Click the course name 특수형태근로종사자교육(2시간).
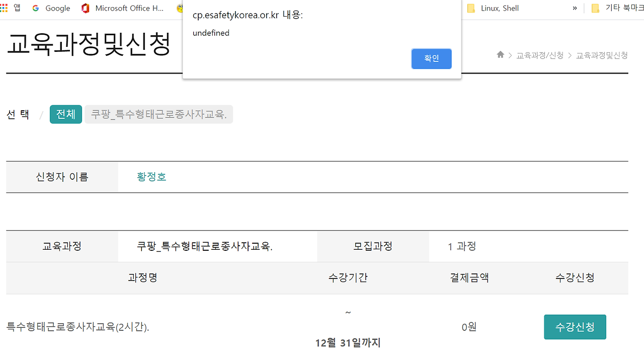Image resolution: width=644 pixels, height=354 pixels. [77, 327]
